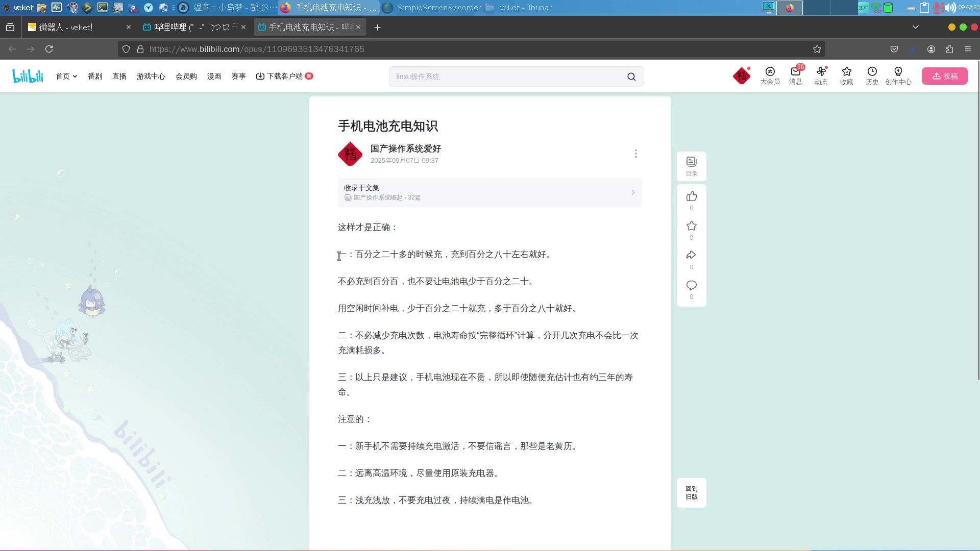Open the 创作中心 creator center icon

[x=898, y=76]
